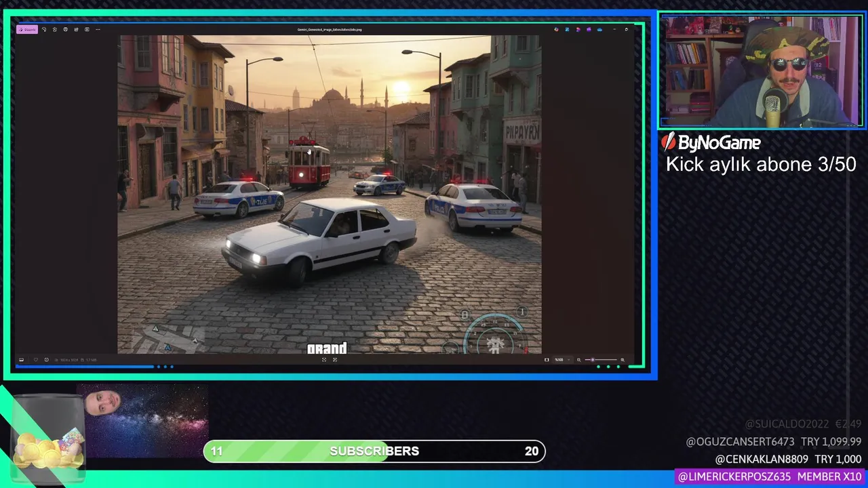
Task: Click the white sedan in the displayed image
Action: [x=319, y=241]
